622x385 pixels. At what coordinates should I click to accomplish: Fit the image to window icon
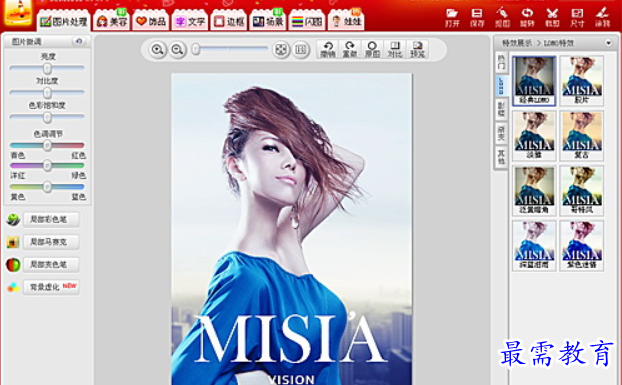[x=281, y=50]
